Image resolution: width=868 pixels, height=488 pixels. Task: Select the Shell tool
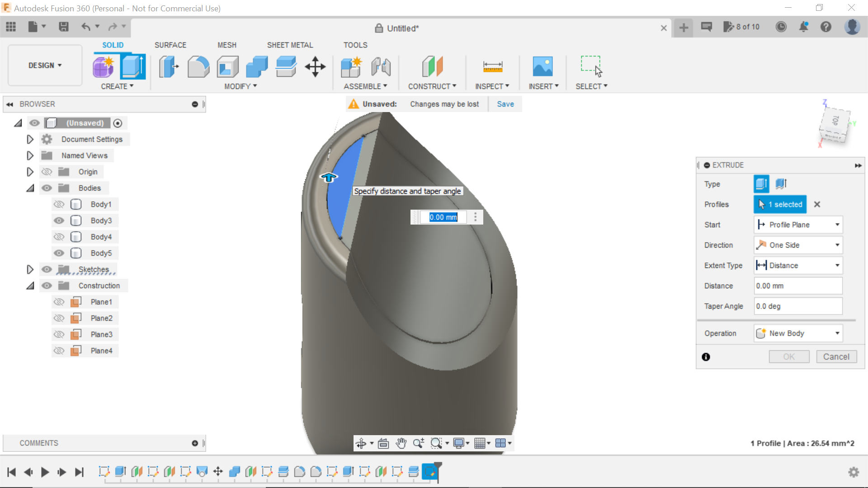[x=227, y=67]
